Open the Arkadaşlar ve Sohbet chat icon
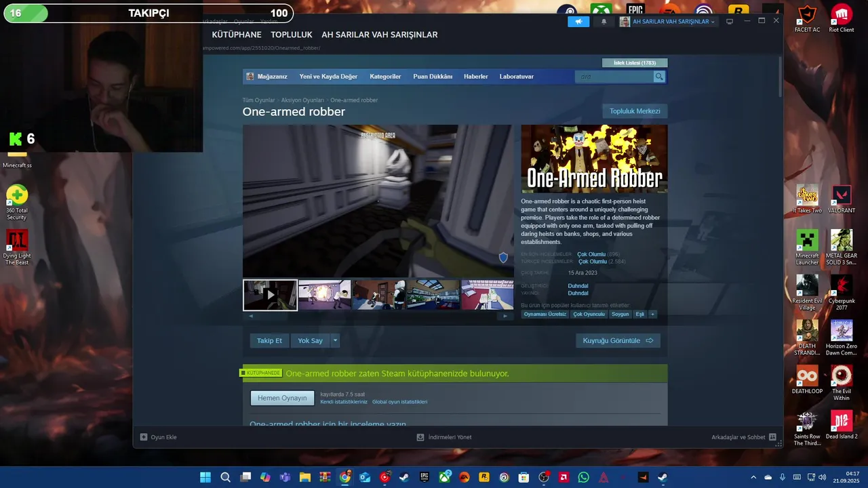Image resolution: width=868 pixels, height=488 pixels. (772, 437)
